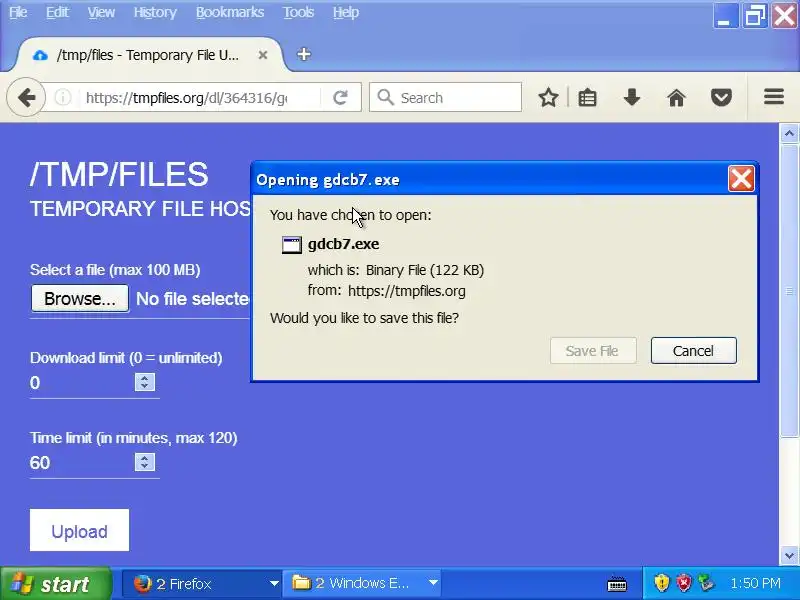Open the Bookmarks menu
The width and height of the screenshot is (800, 600).
coord(230,12)
